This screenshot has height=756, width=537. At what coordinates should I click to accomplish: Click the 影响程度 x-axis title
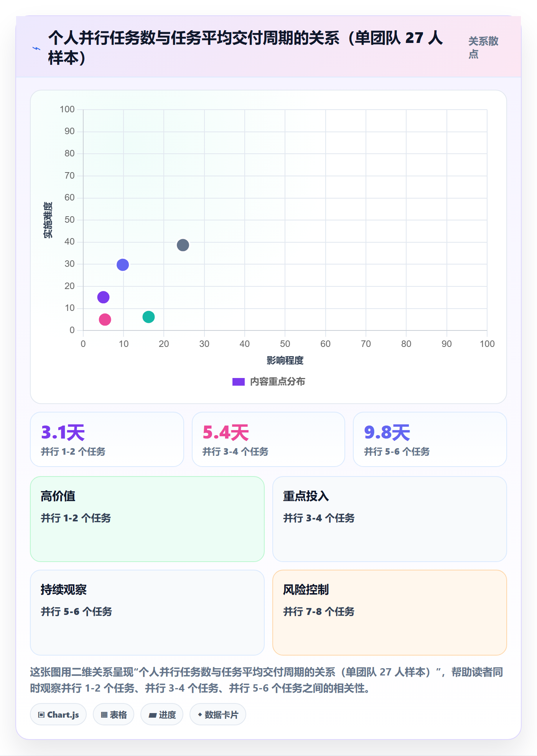point(285,360)
